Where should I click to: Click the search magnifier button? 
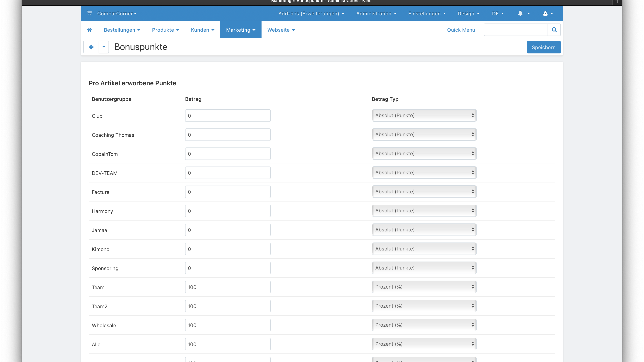coord(554,30)
